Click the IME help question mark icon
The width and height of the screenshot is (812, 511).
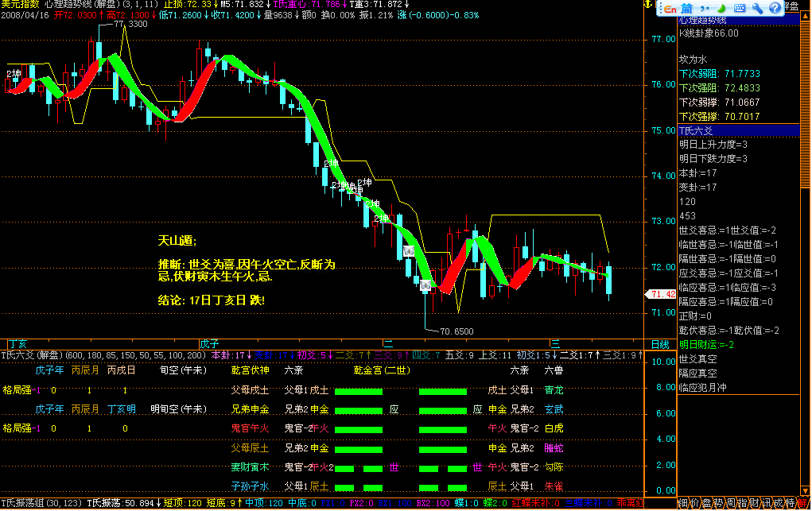point(775,8)
